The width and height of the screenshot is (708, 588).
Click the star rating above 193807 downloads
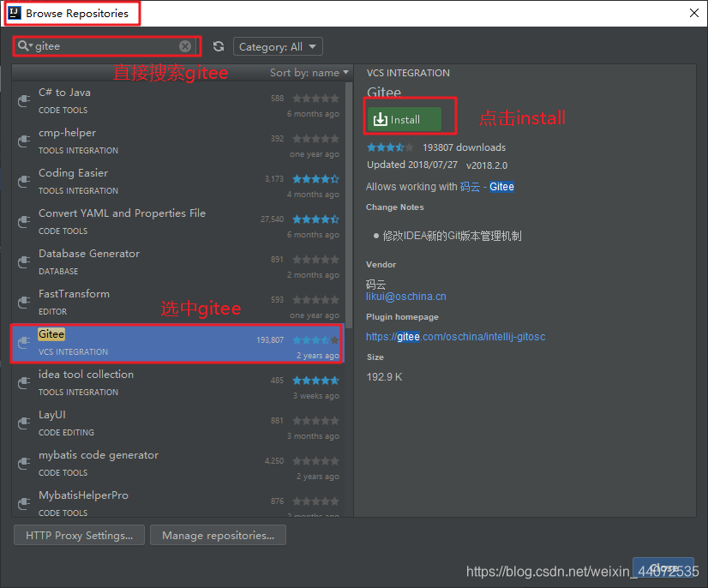click(390, 147)
